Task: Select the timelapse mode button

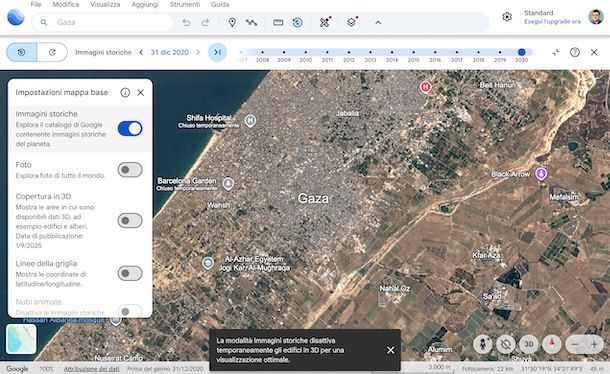Action: (52, 52)
